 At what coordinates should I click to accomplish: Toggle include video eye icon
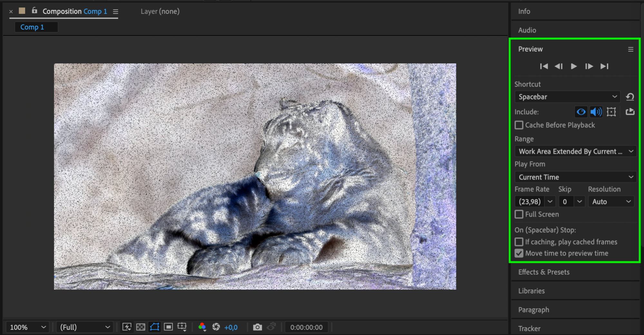[x=581, y=112]
